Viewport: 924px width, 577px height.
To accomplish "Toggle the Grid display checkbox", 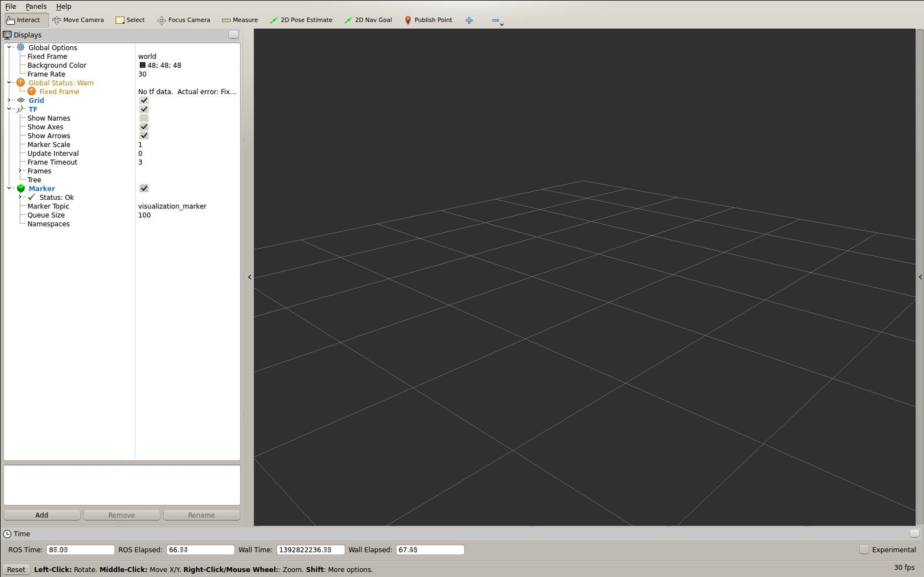I will [x=144, y=100].
